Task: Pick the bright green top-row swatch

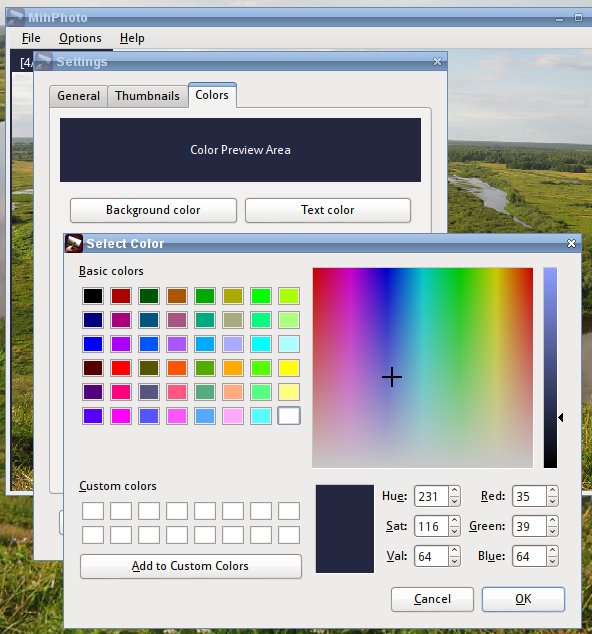Action: click(261, 296)
